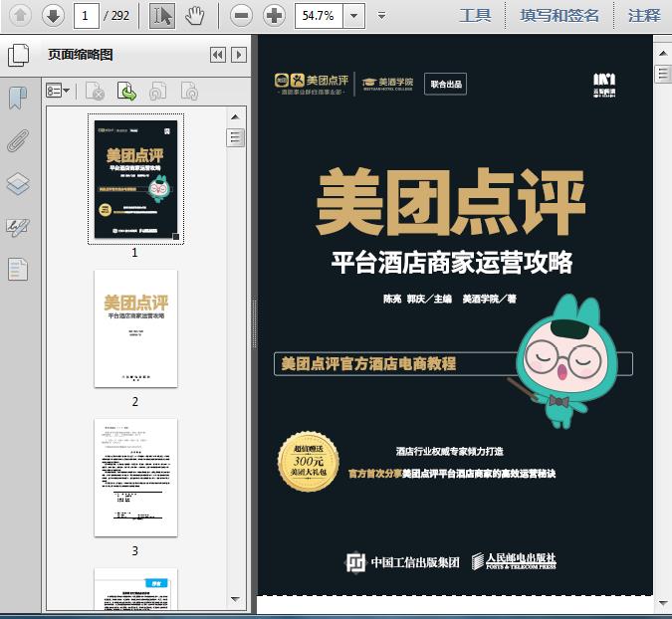Click the rotate pages clockwise icon

189,91
